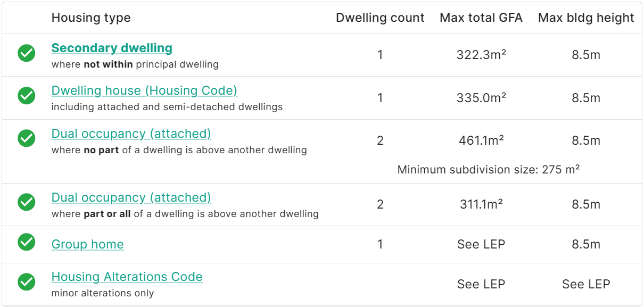Click the 322.3m² GFA value
Viewport: 644px width, 307px height.
481,54
